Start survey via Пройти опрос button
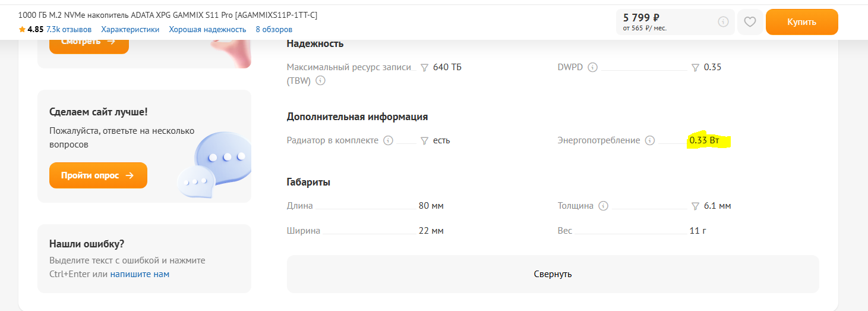The height and width of the screenshot is (311, 868). tap(98, 175)
